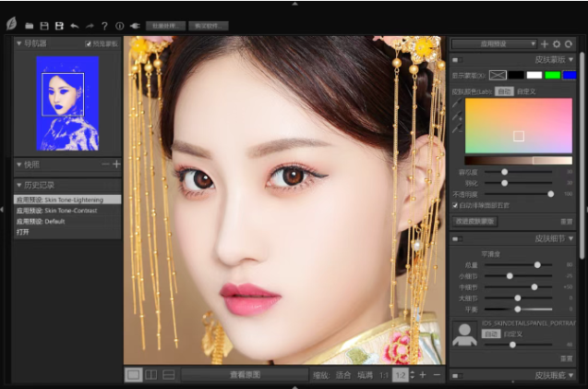
Task: Toggle the 预览蒙板 checkbox in navigator
Action: [89, 43]
